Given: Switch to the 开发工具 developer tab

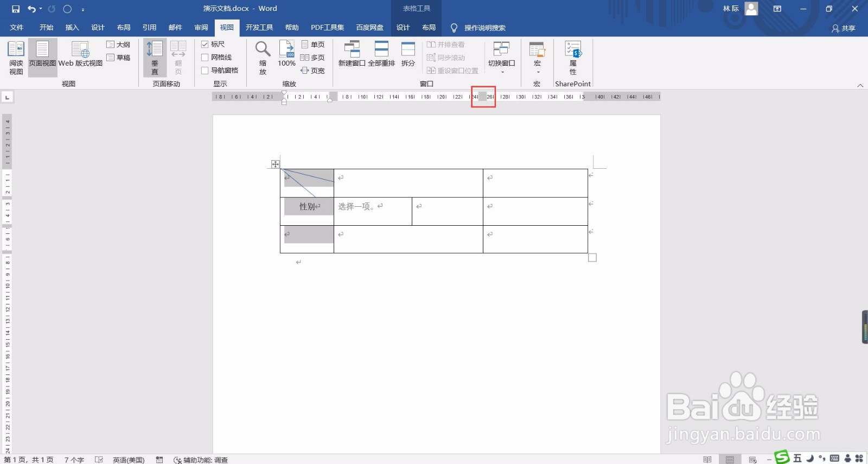Looking at the screenshot, I should pyautogui.click(x=259, y=28).
